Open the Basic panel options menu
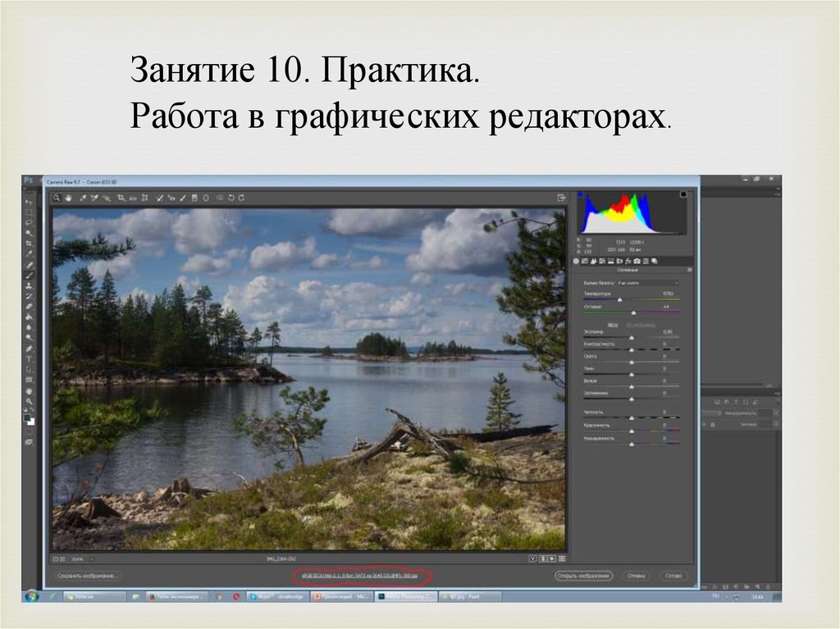The image size is (840, 629). (690, 270)
